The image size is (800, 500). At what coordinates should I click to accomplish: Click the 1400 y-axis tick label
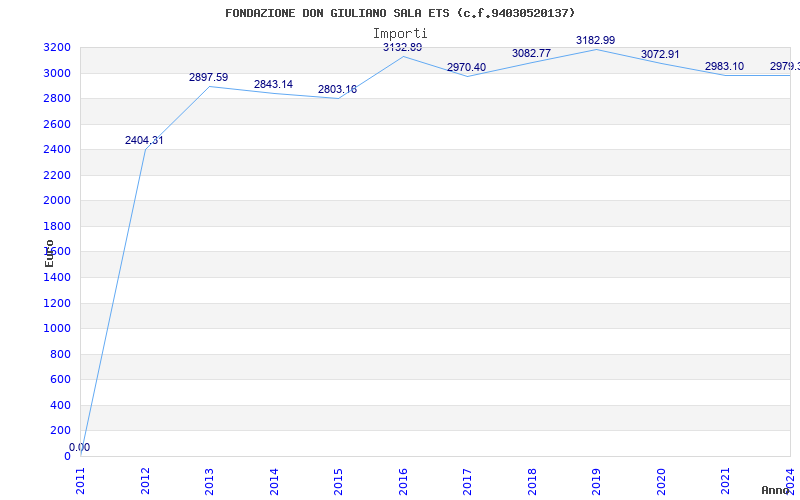coord(57,278)
